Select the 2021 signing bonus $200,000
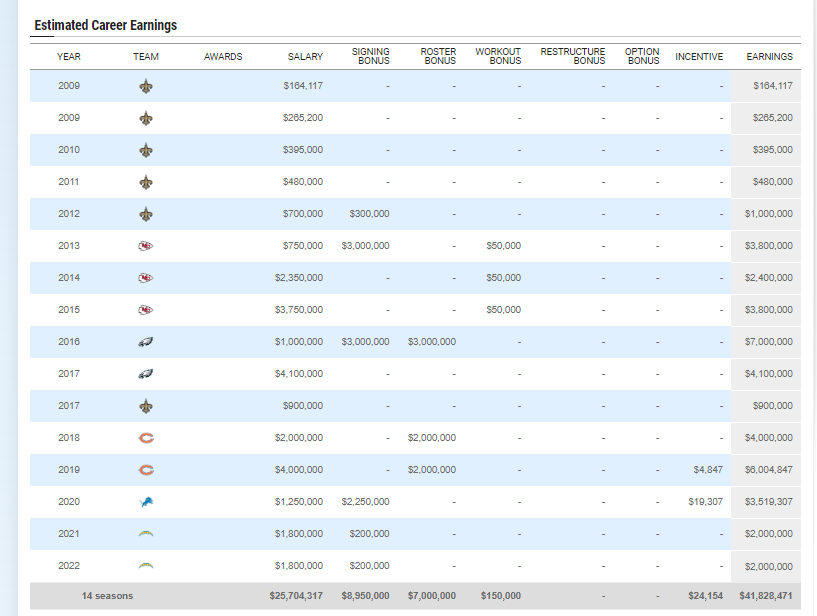This screenshot has height=616, width=817. pos(369,534)
